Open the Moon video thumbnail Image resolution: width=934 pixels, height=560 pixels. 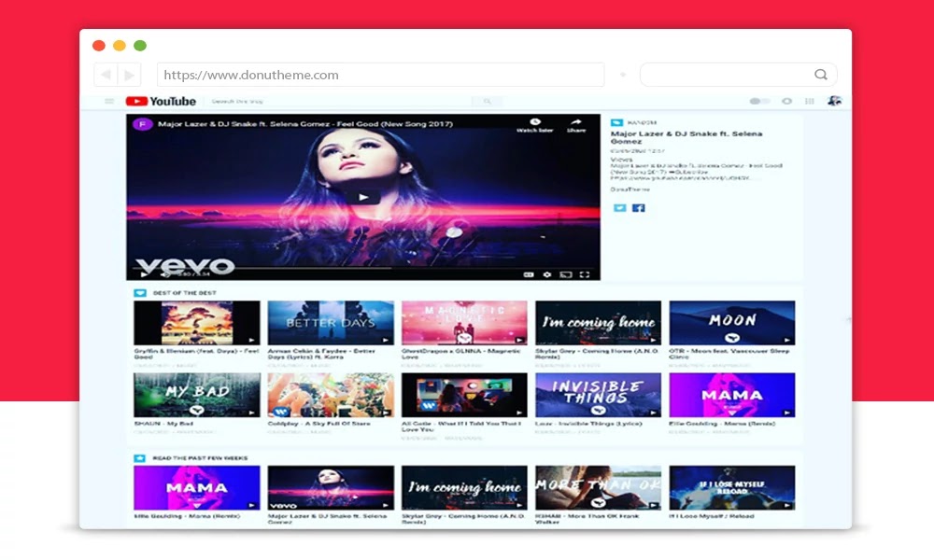coord(732,323)
